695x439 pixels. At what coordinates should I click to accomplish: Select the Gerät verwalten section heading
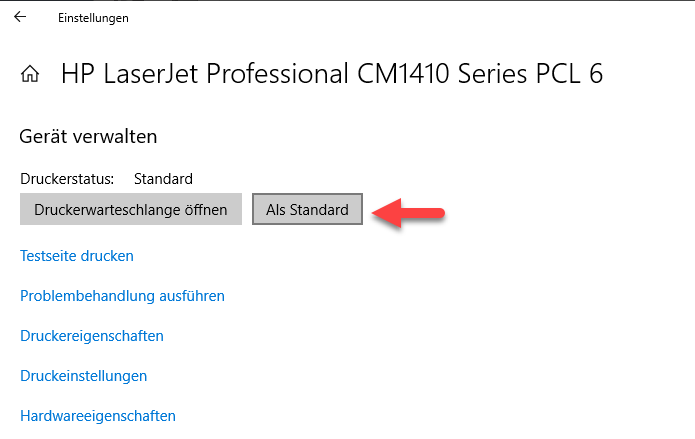pyautogui.click(x=89, y=137)
